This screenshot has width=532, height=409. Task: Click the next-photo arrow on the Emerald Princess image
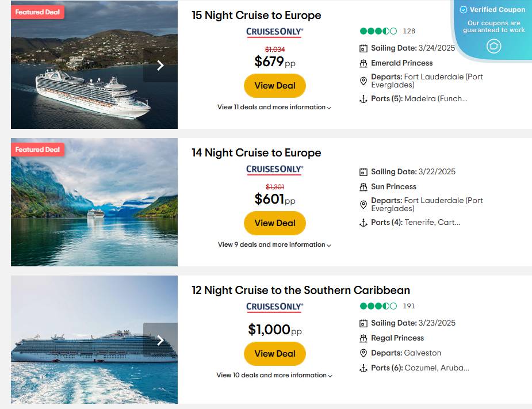160,65
